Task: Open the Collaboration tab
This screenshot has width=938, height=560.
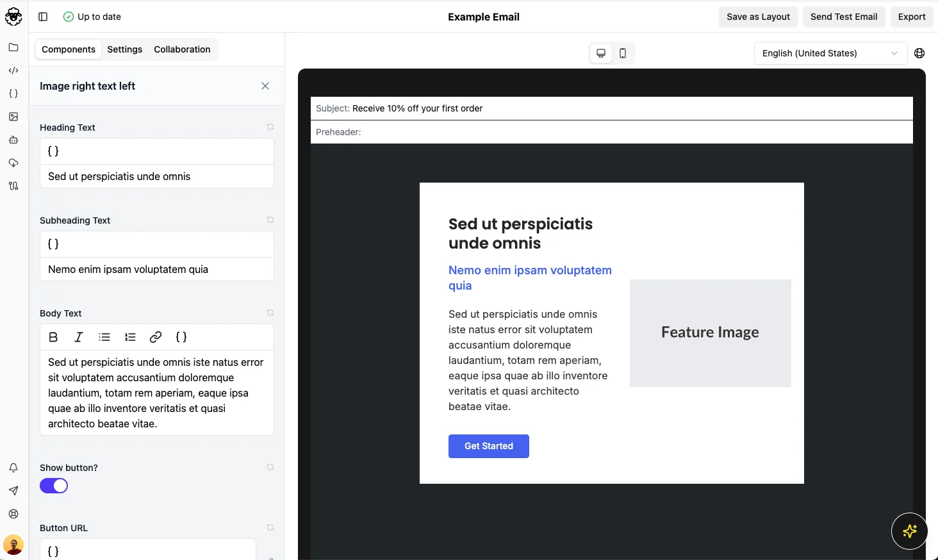Action: (x=182, y=49)
